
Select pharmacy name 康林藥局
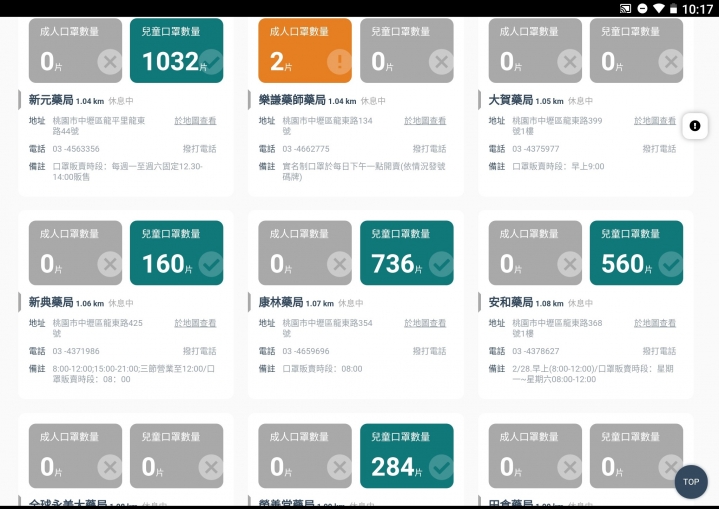coord(281,302)
